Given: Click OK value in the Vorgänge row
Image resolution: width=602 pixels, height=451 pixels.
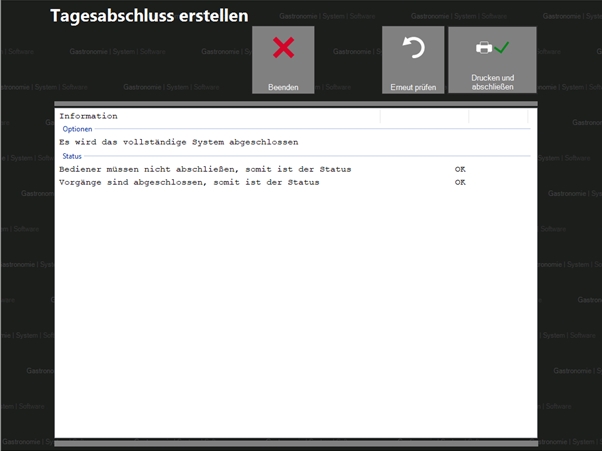Looking at the screenshot, I should pyautogui.click(x=460, y=182).
